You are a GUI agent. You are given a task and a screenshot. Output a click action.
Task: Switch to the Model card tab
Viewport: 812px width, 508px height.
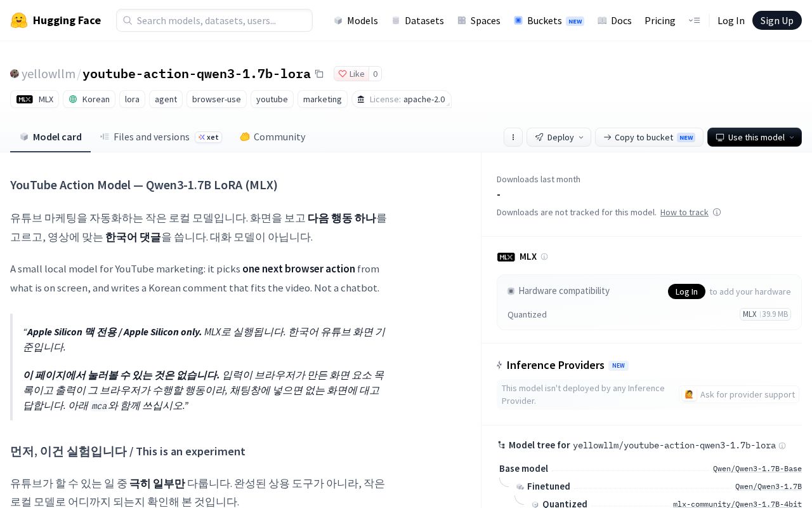(51, 137)
